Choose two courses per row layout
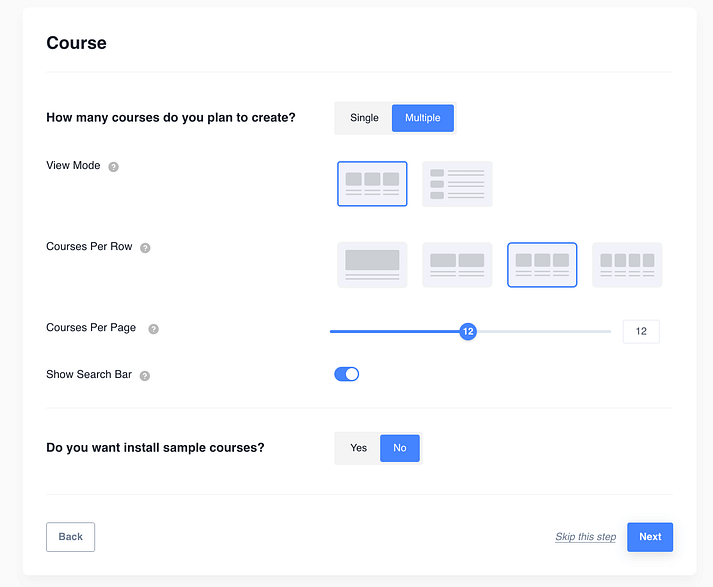Viewport: 713px width, 587px height. point(457,265)
